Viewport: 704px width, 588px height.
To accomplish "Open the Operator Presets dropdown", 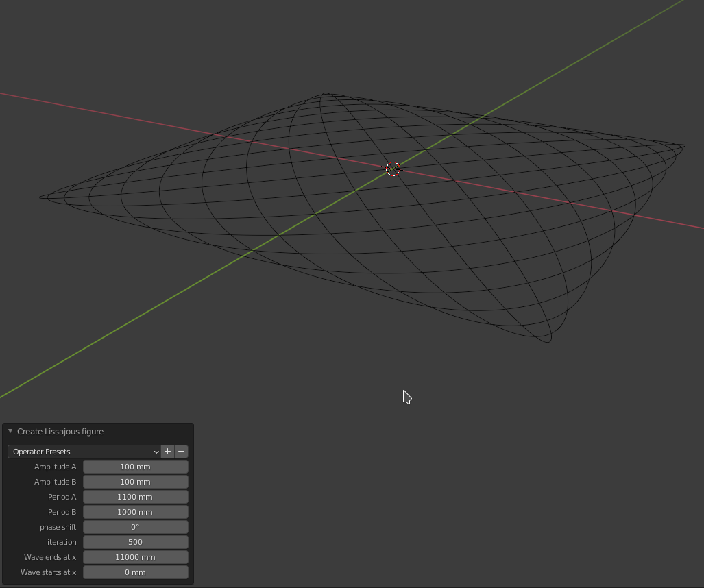I will [84, 452].
